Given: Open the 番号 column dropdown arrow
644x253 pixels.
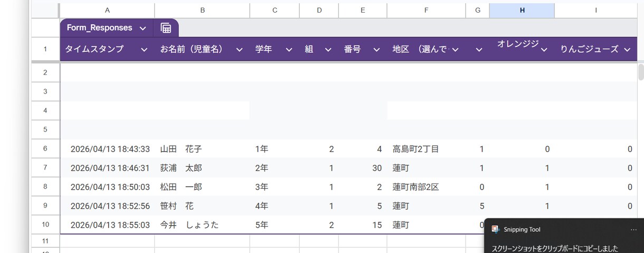Looking at the screenshot, I should 376,50.
